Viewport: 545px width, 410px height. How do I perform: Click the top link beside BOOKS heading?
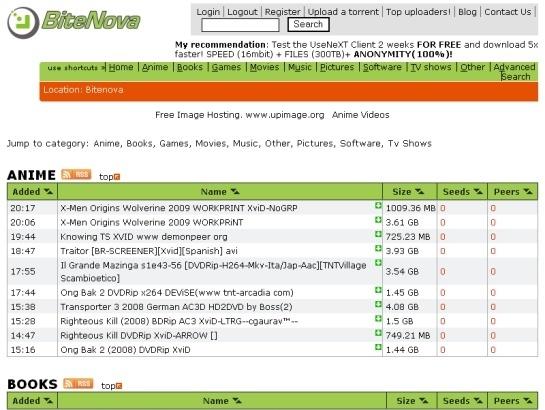point(108,386)
